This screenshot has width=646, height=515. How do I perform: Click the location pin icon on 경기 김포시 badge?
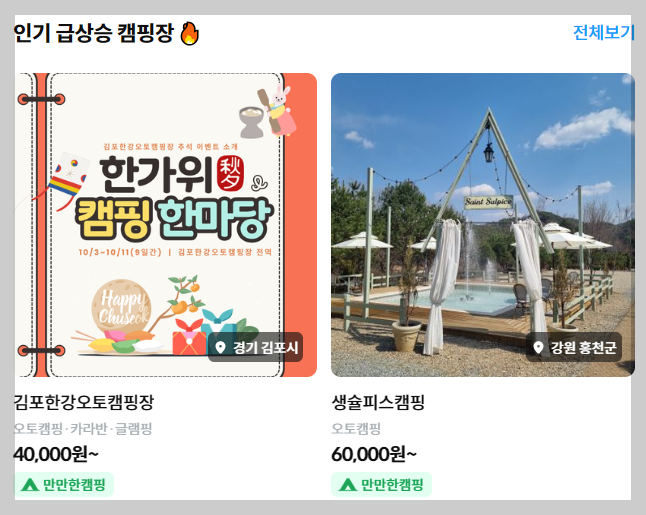coord(220,347)
